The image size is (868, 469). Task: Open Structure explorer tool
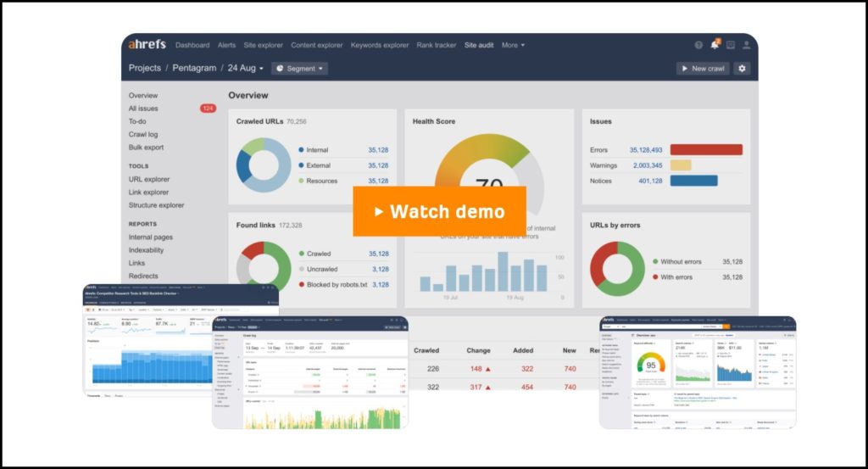pyautogui.click(x=156, y=205)
